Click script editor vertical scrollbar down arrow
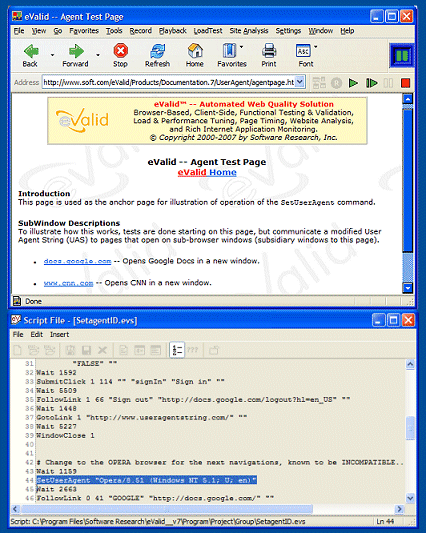 pos(410,498)
